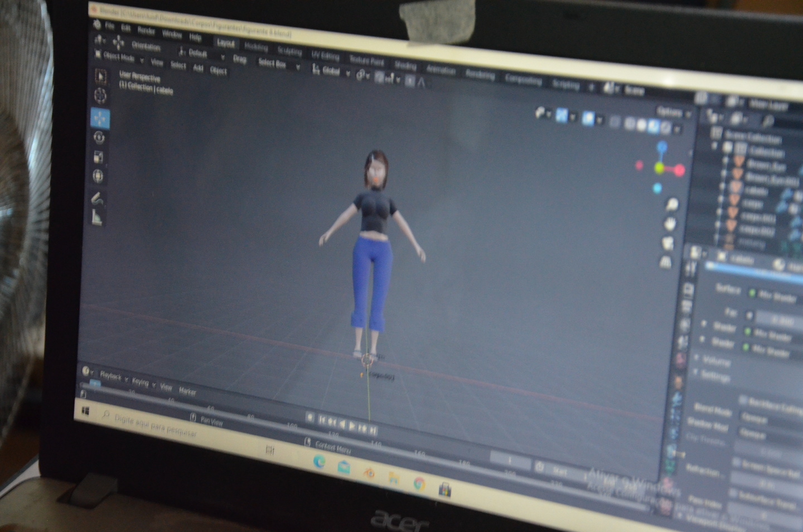Image resolution: width=803 pixels, height=532 pixels.
Task: Click the timeline play button
Action: coord(352,427)
